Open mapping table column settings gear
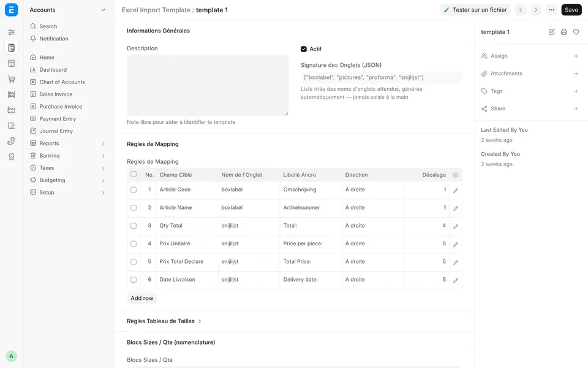Viewport: 588px width, 368px height. click(456, 175)
